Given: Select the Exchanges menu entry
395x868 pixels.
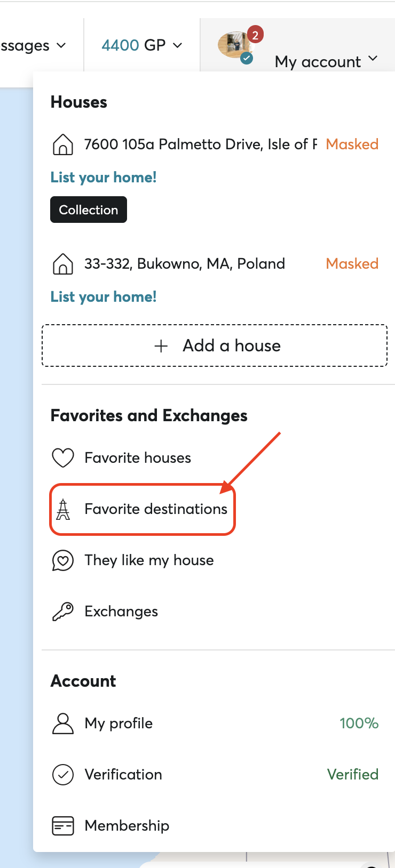Looking at the screenshot, I should click(x=121, y=612).
